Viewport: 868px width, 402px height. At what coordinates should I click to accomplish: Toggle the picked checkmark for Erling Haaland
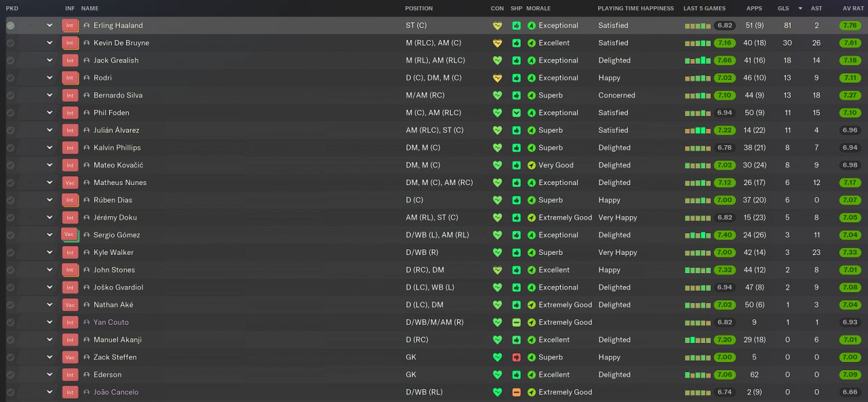pyautogui.click(x=10, y=26)
